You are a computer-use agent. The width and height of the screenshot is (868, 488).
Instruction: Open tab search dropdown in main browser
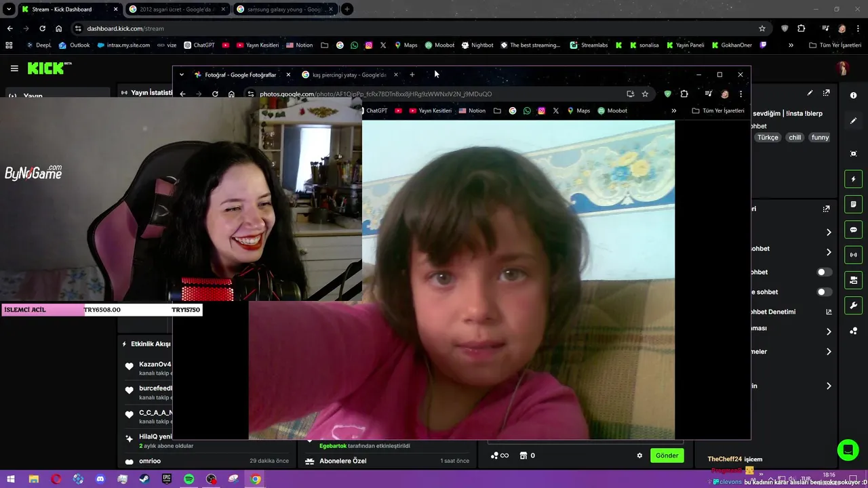tap(9, 9)
